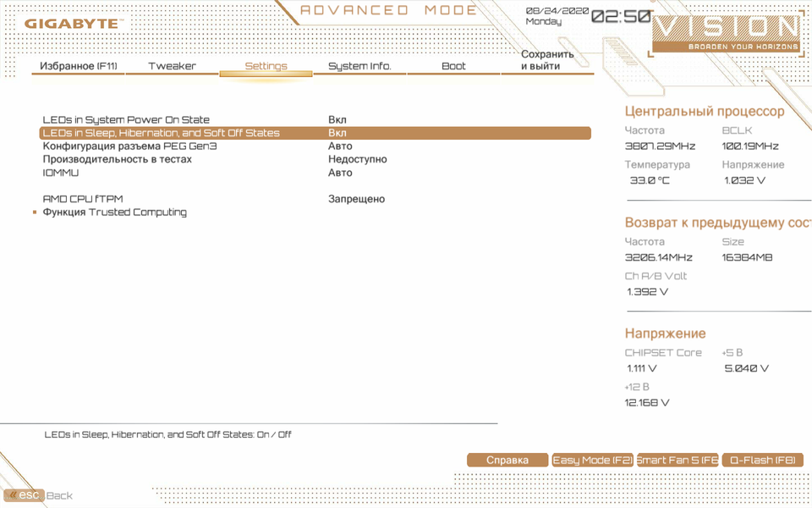
Task: Change Авто value of IOMMU
Action: click(x=340, y=173)
